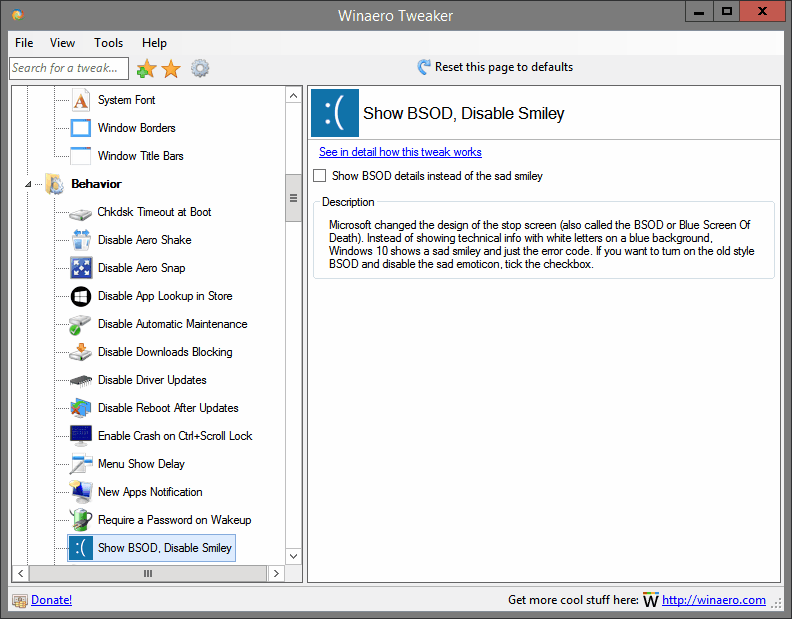Open the View menu
Viewport: 792px width, 619px height.
click(x=63, y=43)
